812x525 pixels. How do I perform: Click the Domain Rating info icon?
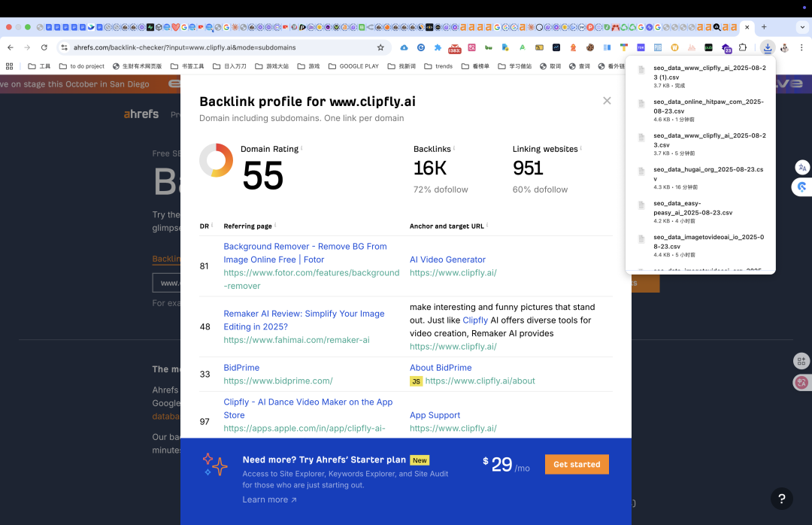click(x=301, y=147)
